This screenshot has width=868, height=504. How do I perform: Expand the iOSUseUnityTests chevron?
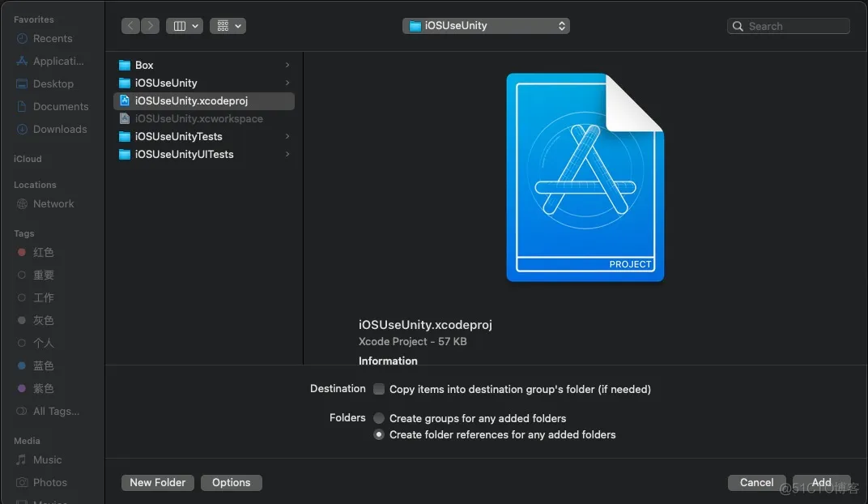point(287,137)
